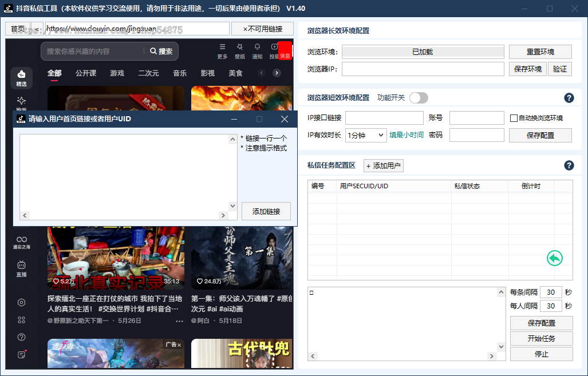Image resolution: width=588 pixels, height=376 pixels.
Task: Click the right category scroll arrow
Action: coord(277,73)
